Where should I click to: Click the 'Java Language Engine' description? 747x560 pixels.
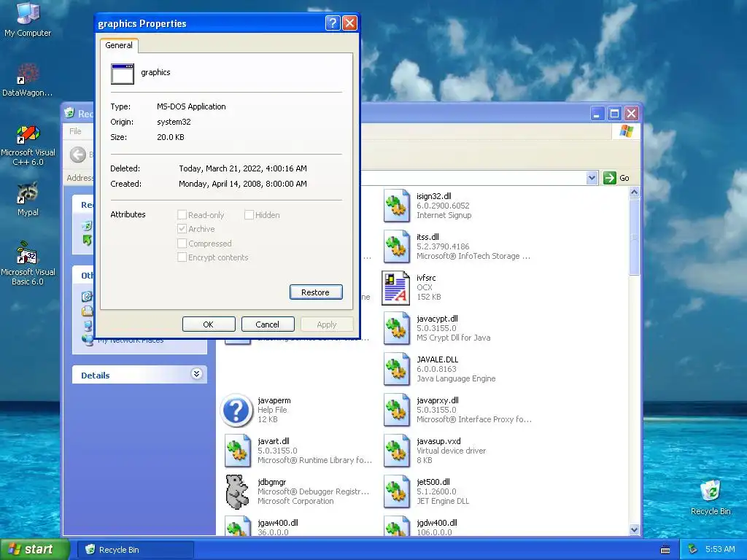tap(456, 378)
